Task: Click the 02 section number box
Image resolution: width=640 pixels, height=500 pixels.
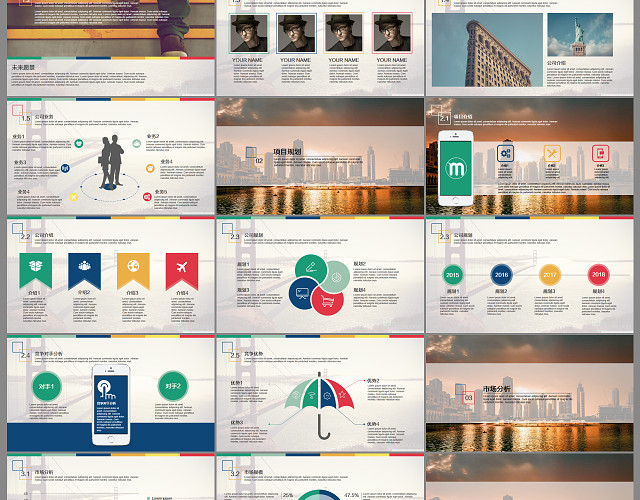Action: tap(259, 161)
